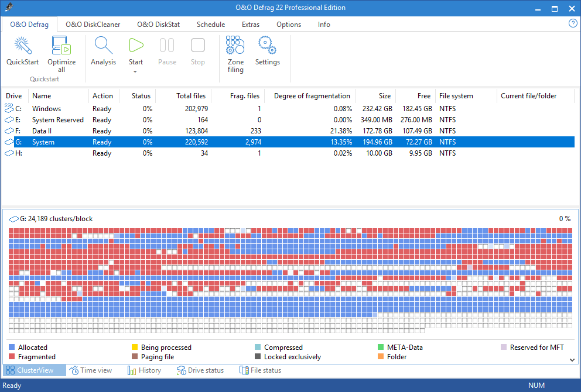Click the red Fragmented legend swatch
This screenshot has width=581, height=392.
(x=13, y=357)
